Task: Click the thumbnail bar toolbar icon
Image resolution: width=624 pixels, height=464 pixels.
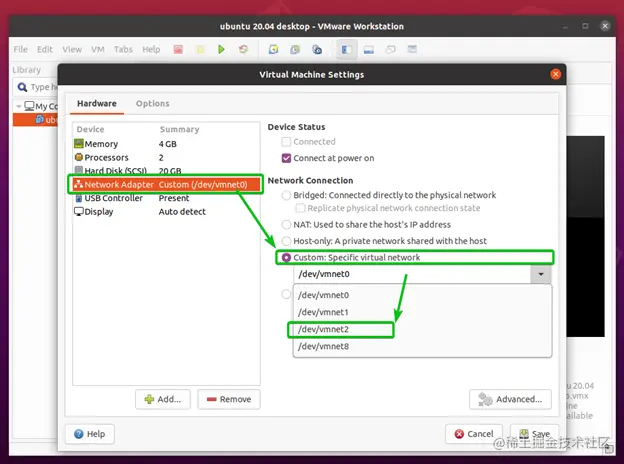Action: (369, 49)
